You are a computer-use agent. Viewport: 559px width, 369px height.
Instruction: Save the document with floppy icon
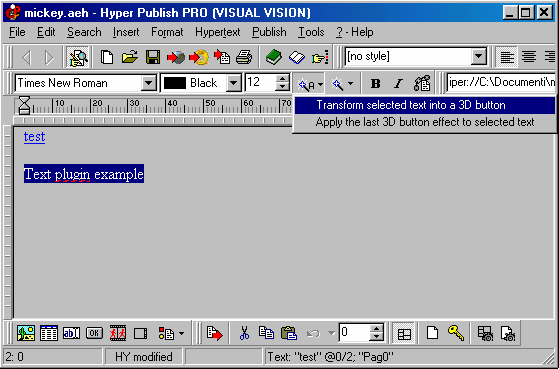click(153, 57)
